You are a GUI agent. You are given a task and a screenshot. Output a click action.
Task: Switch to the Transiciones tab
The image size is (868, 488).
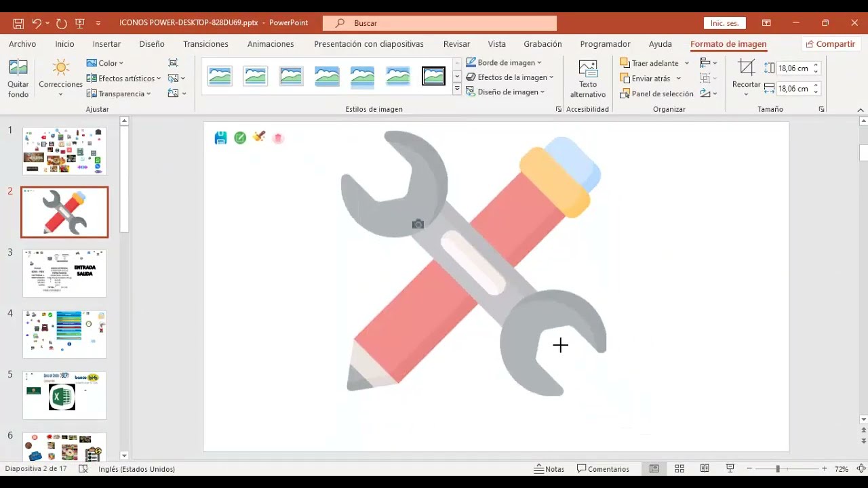pyautogui.click(x=205, y=44)
